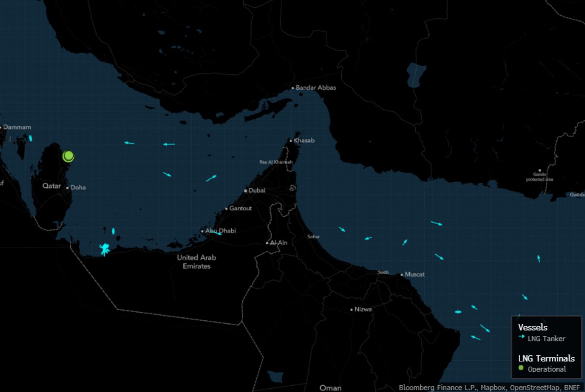Screen dimensions: 585x392
Task: Toggle the Vessels legend section heading
Action: [533, 327]
